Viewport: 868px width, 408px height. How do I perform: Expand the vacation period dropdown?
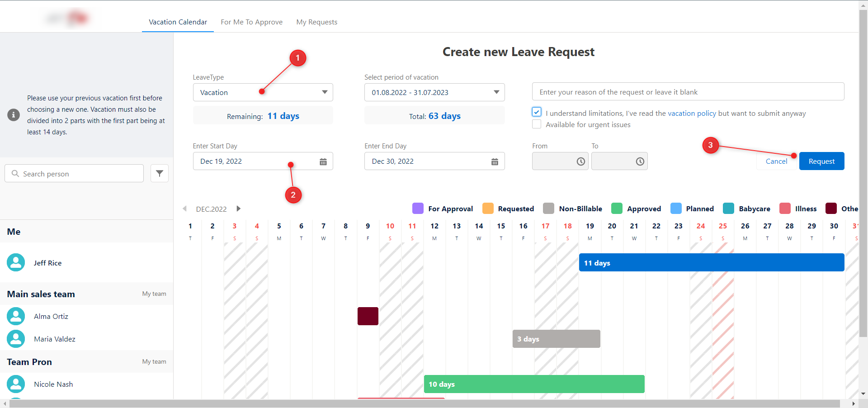434,92
